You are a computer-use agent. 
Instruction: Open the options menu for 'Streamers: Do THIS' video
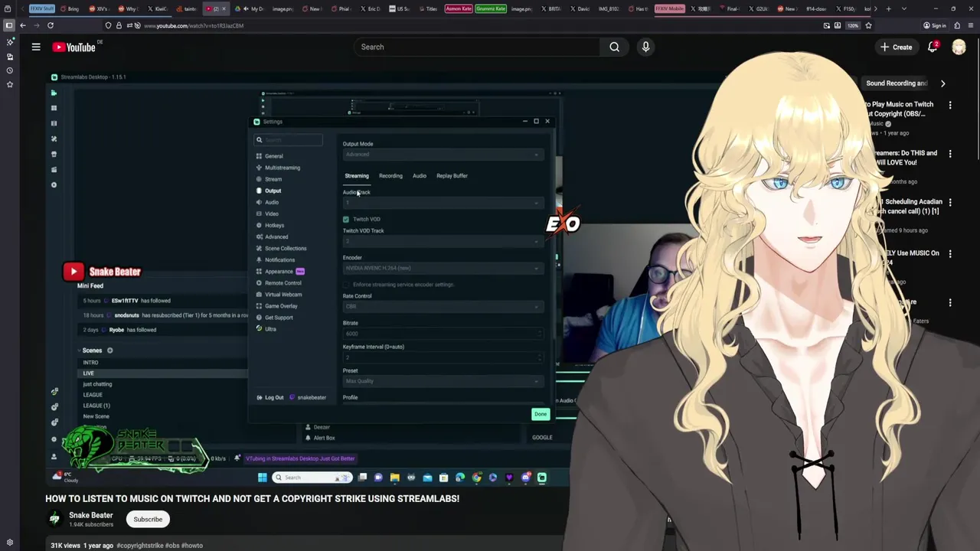pyautogui.click(x=950, y=154)
